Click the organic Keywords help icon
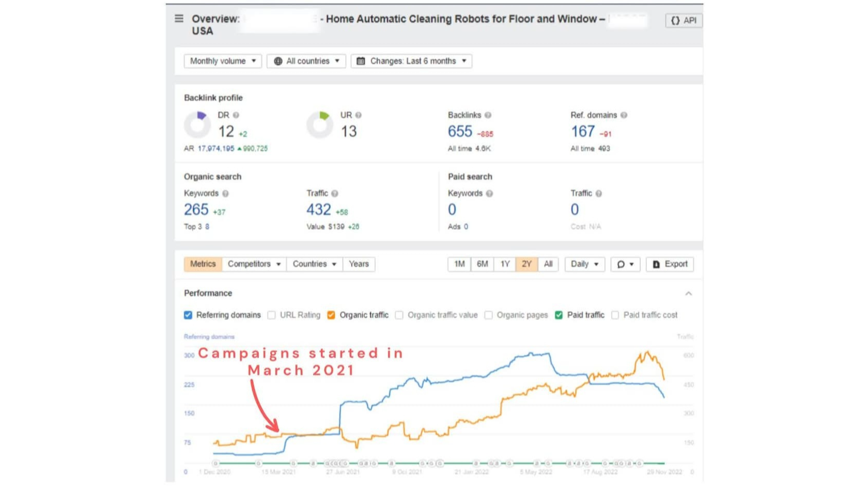The image size is (868, 488). point(225,194)
